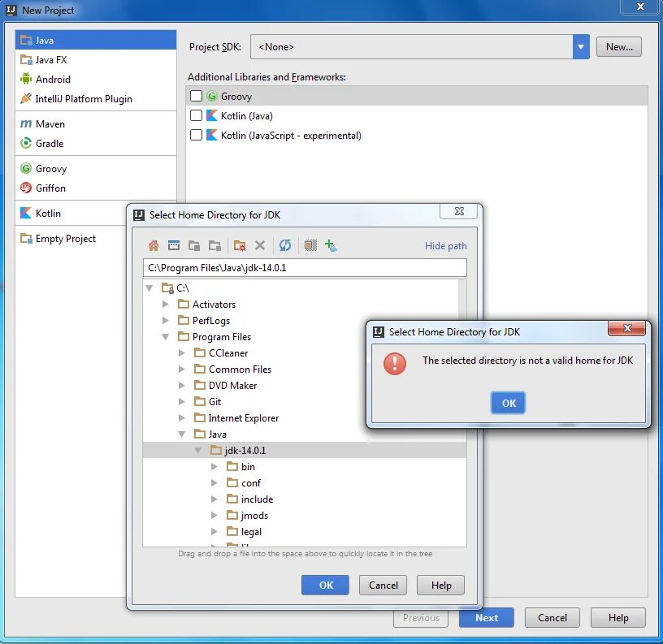Click Kotlin (Java) framework icon
Image resolution: width=663 pixels, height=644 pixels.
pyautogui.click(x=212, y=115)
